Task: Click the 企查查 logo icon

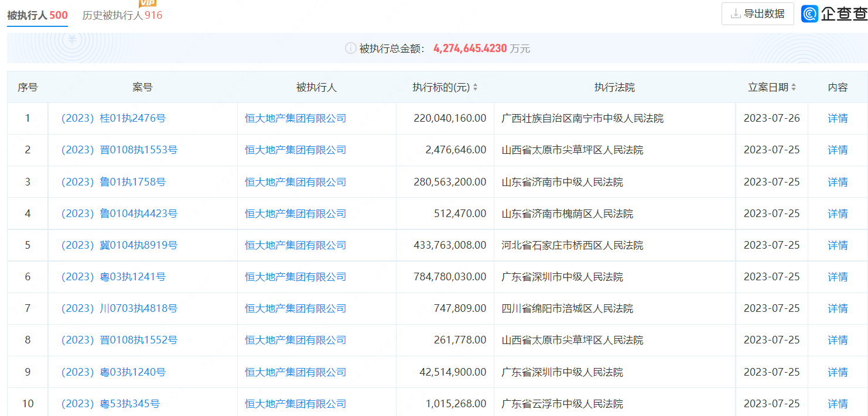Action: [811, 14]
